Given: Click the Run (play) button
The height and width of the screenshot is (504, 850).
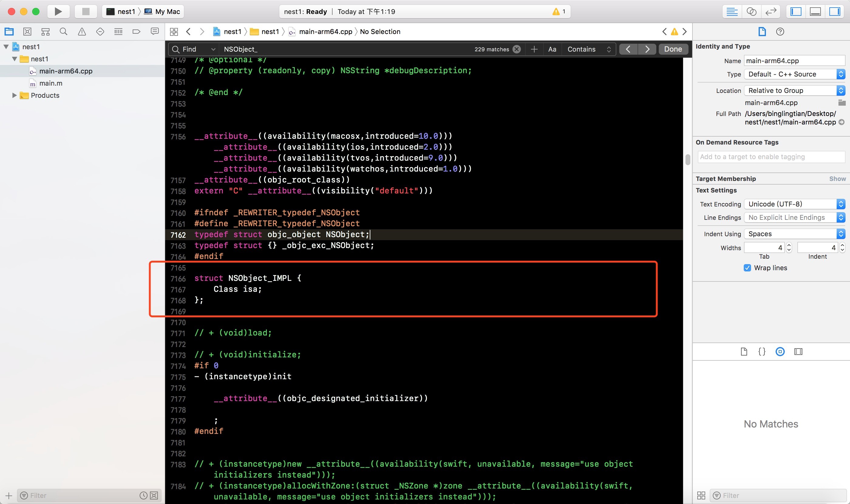Looking at the screenshot, I should click(58, 12).
